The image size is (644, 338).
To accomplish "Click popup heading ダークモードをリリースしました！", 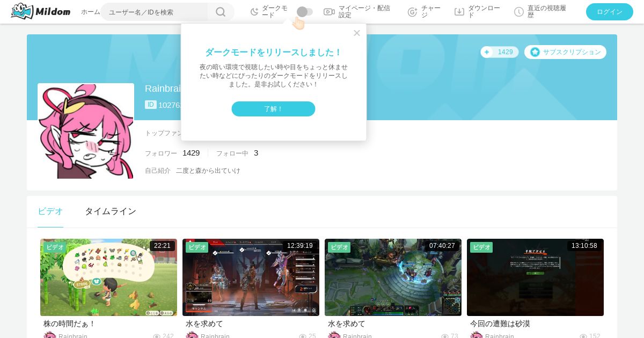I will pos(273,53).
